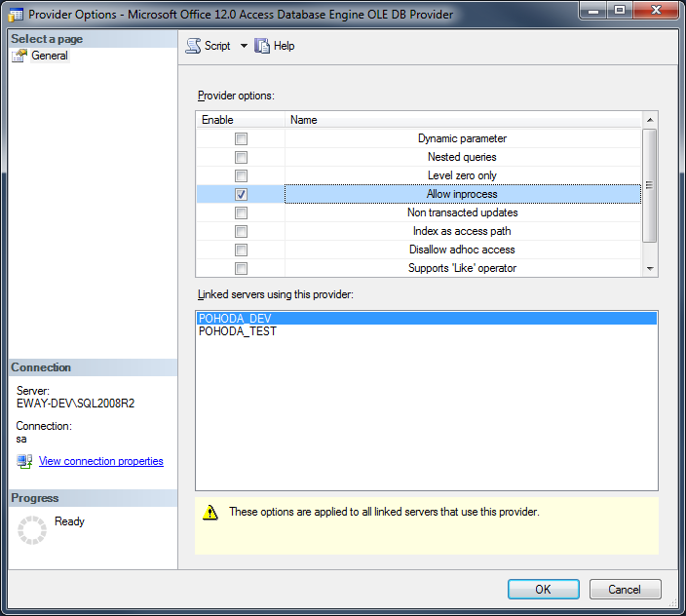
Task: Maximize the Provider Options dialog
Action: pos(620,10)
